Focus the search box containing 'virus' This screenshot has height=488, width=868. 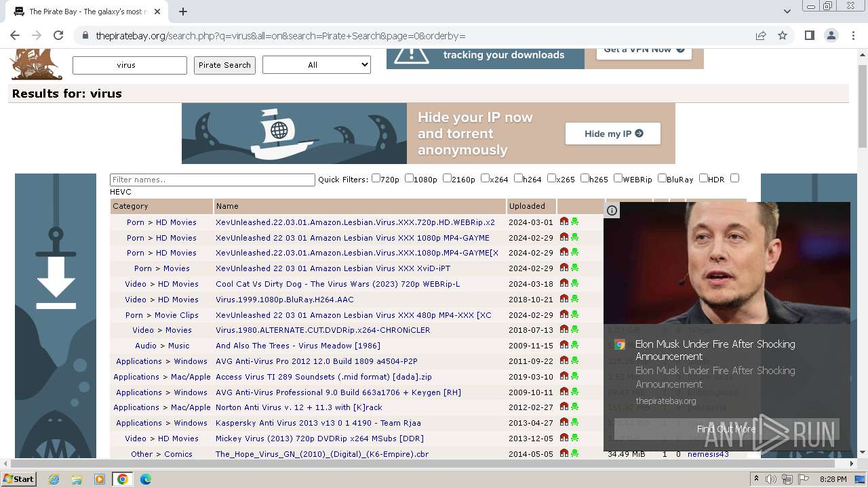point(130,65)
